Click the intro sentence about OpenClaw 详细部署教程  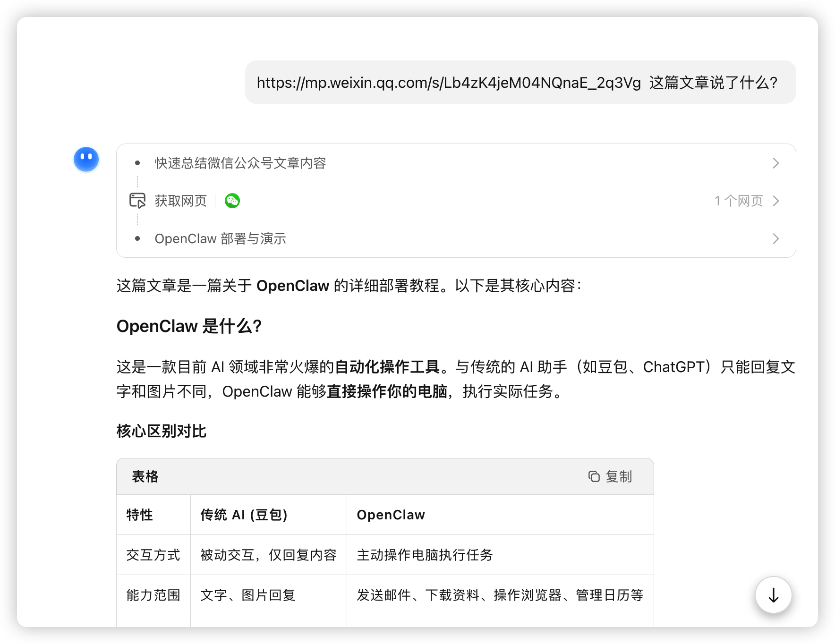pyautogui.click(x=349, y=286)
